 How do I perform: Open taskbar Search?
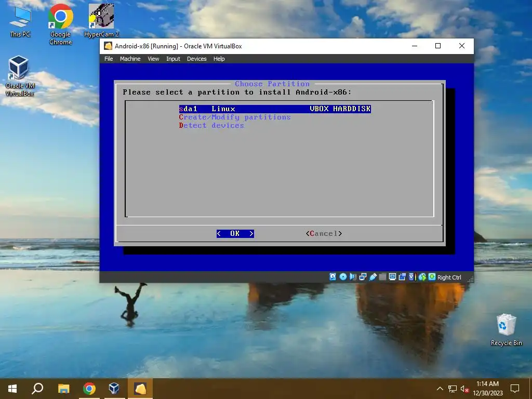(37, 389)
